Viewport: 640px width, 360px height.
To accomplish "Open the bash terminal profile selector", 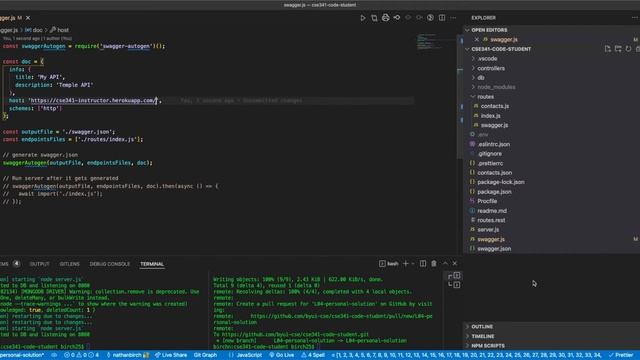I will pyautogui.click(x=389, y=264).
